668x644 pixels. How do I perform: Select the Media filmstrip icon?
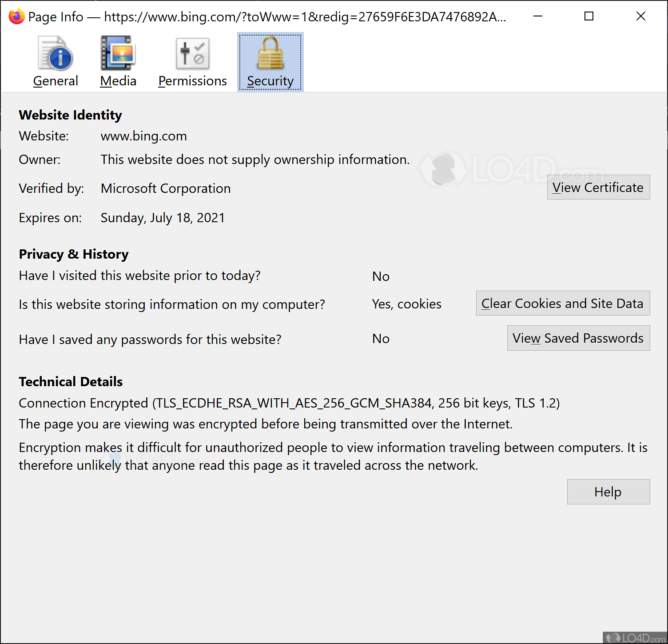[x=117, y=53]
